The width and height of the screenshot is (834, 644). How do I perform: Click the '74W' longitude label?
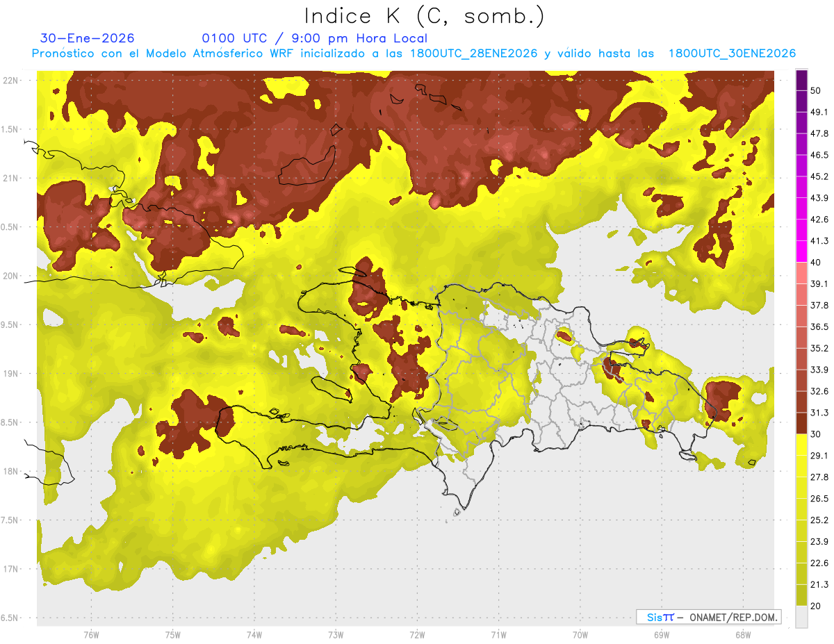tap(254, 634)
